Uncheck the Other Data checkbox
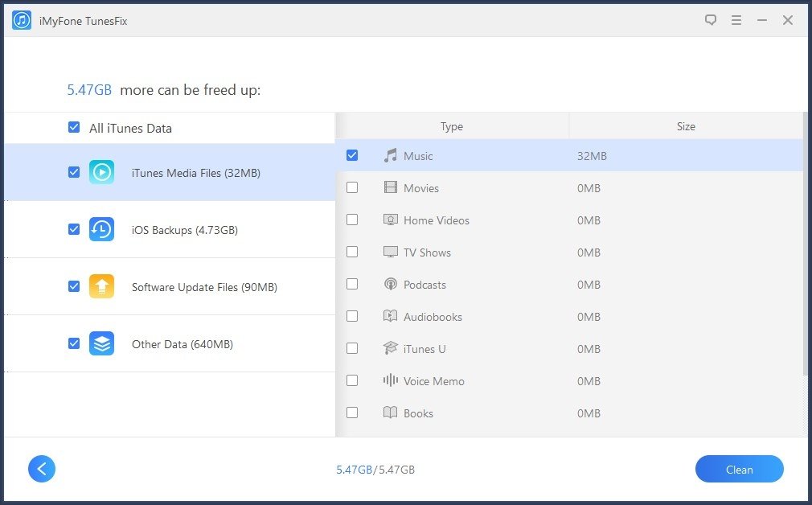 coord(74,343)
